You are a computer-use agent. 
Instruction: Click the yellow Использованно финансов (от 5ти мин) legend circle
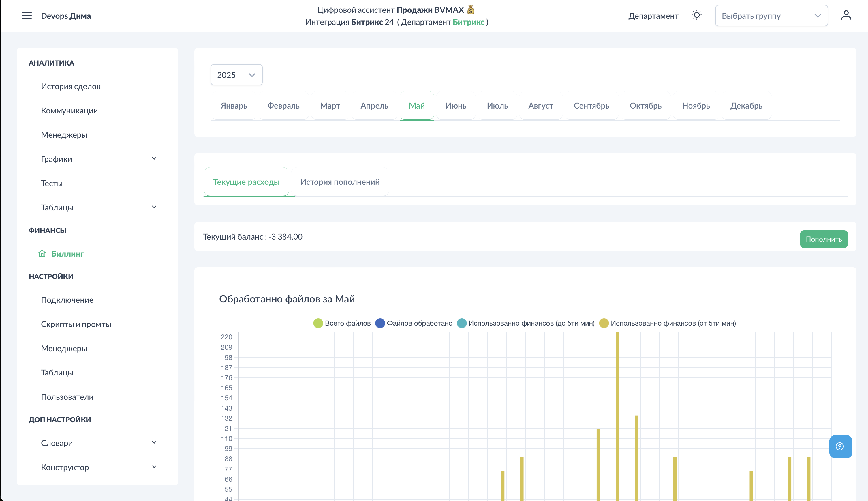(604, 323)
